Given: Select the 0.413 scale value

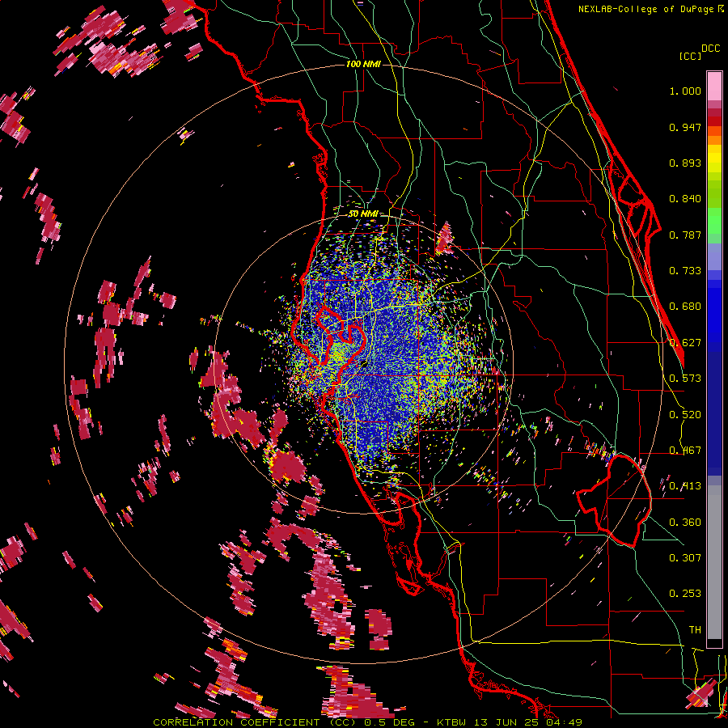Looking at the screenshot, I should pyautogui.click(x=685, y=486).
